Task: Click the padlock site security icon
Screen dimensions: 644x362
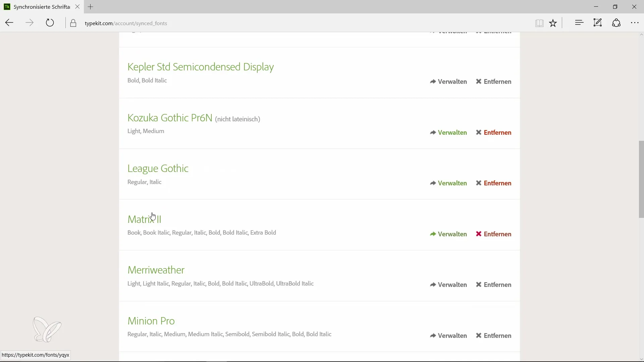Action: 73,23
